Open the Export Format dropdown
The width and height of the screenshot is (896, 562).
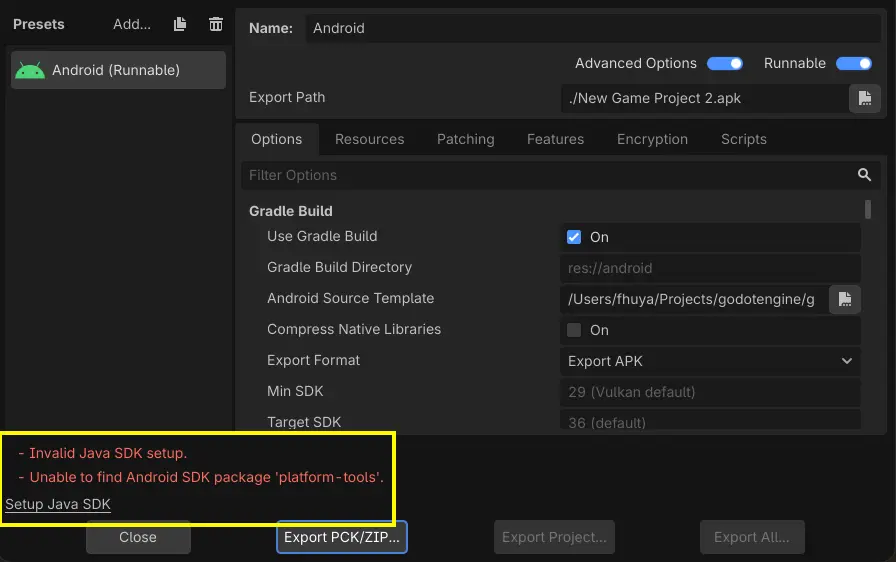[710, 361]
